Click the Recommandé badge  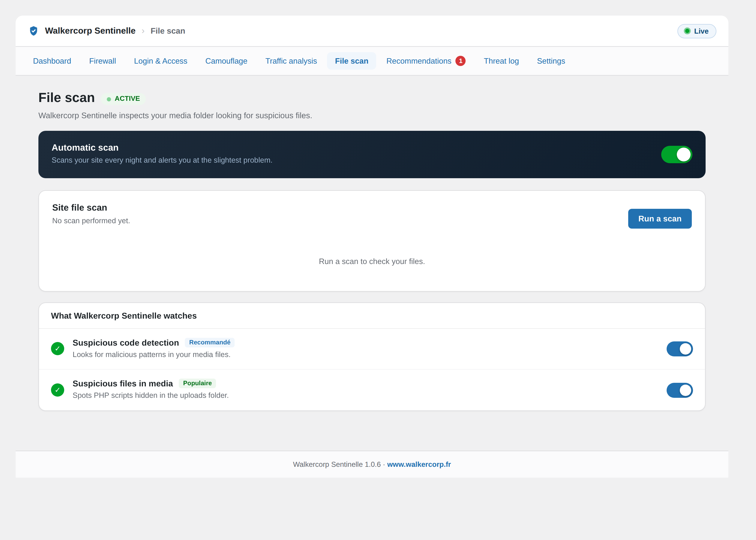click(209, 343)
